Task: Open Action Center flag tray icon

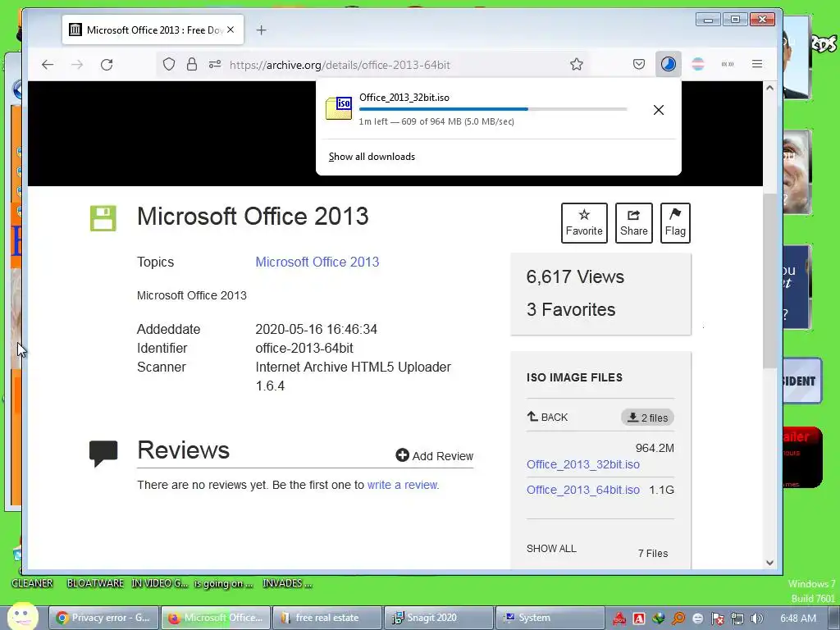Action: pyautogui.click(x=717, y=619)
